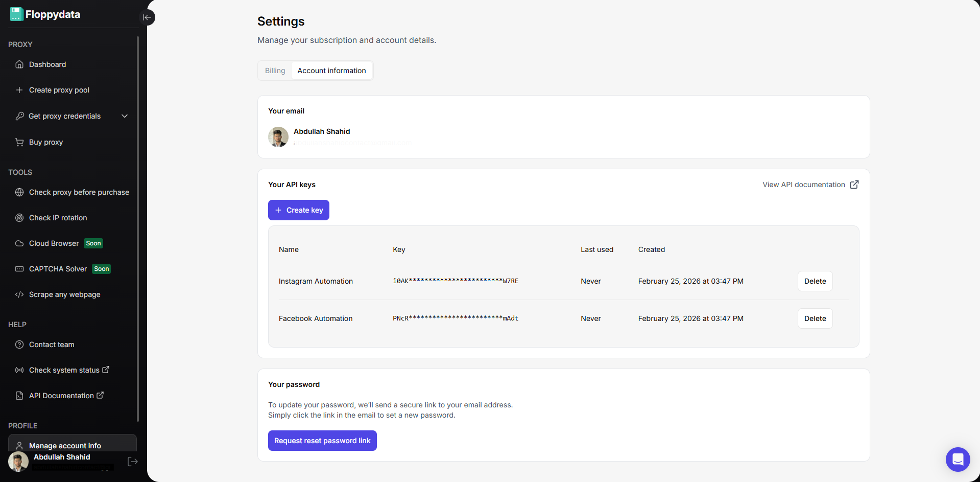Open the Floppydata logo icon
The image size is (980, 482).
tap(16, 14)
